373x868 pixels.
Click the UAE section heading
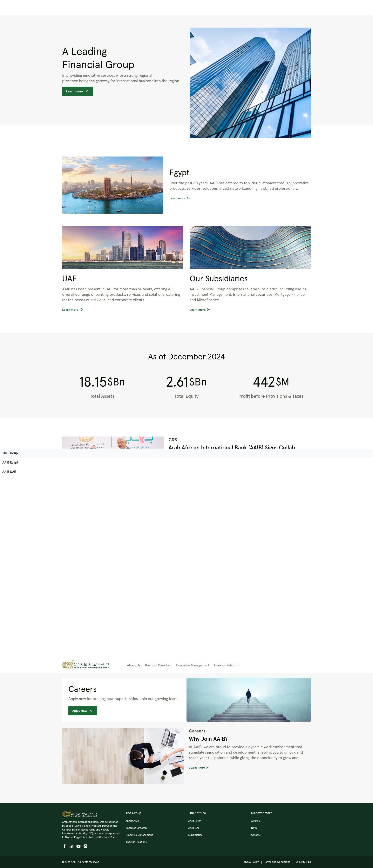(x=69, y=279)
